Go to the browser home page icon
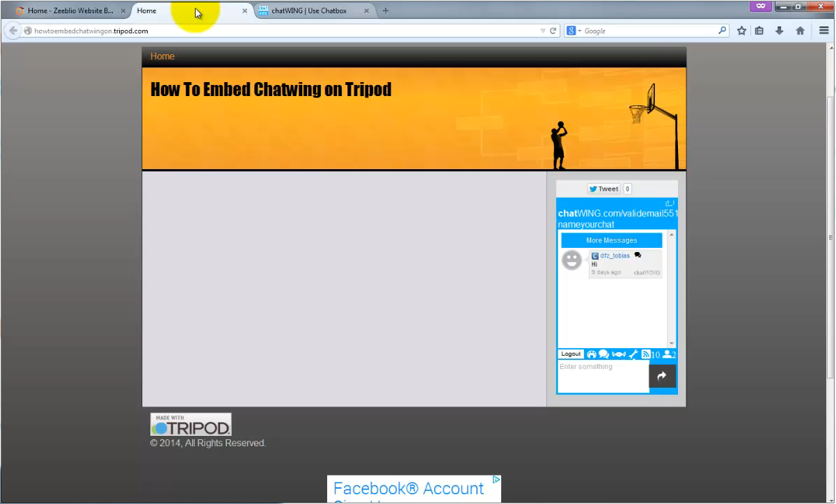This screenshot has width=836, height=504. (800, 31)
